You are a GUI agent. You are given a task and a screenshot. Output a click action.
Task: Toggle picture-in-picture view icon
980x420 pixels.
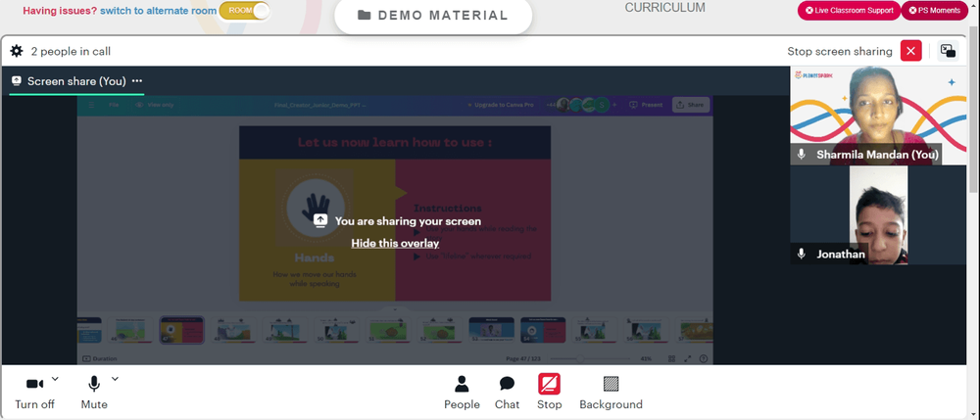click(x=948, y=51)
